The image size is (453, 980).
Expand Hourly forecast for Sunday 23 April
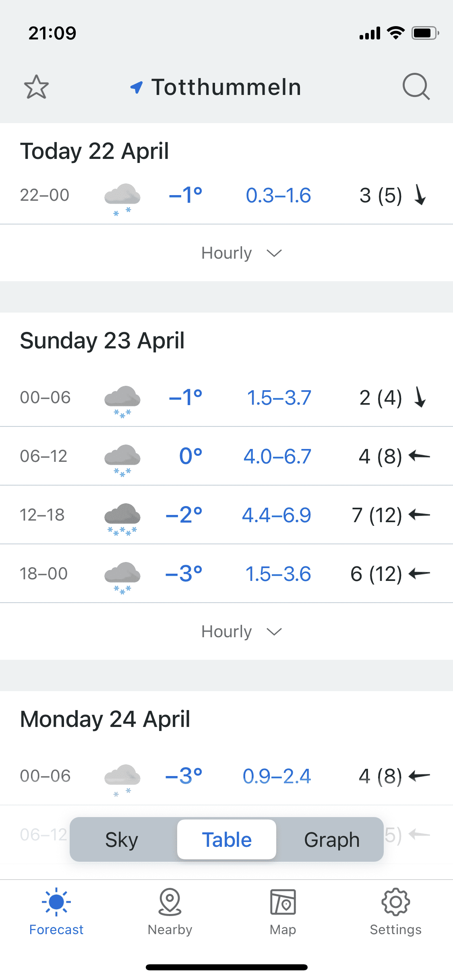point(242,632)
